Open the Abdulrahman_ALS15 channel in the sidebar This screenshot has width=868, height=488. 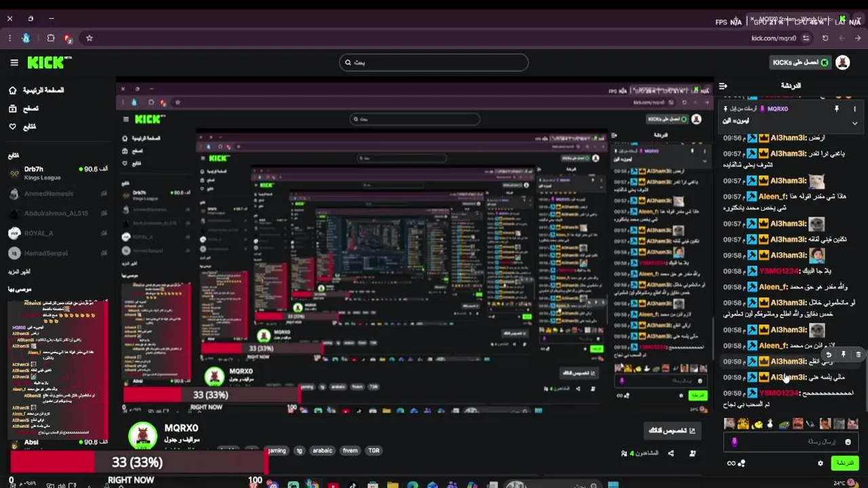(58, 213)
